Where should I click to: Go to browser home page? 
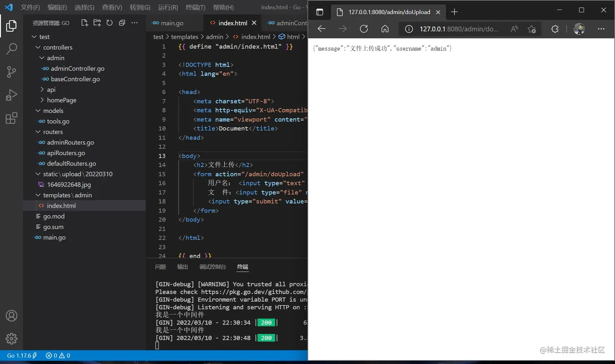(385, 28)
